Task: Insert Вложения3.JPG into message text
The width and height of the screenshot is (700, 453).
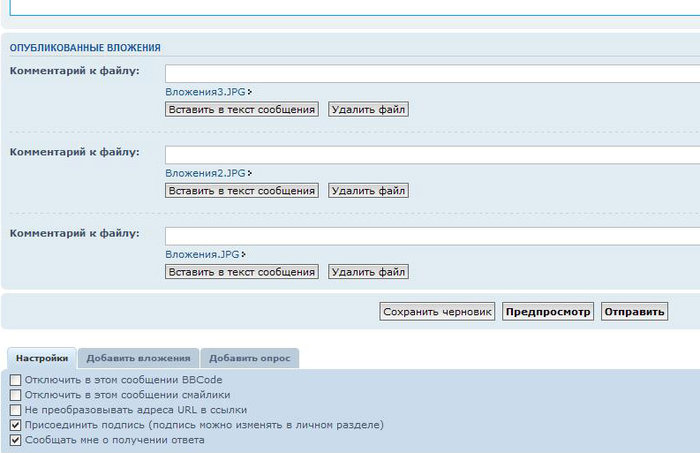Action: (x=242, y=109)
